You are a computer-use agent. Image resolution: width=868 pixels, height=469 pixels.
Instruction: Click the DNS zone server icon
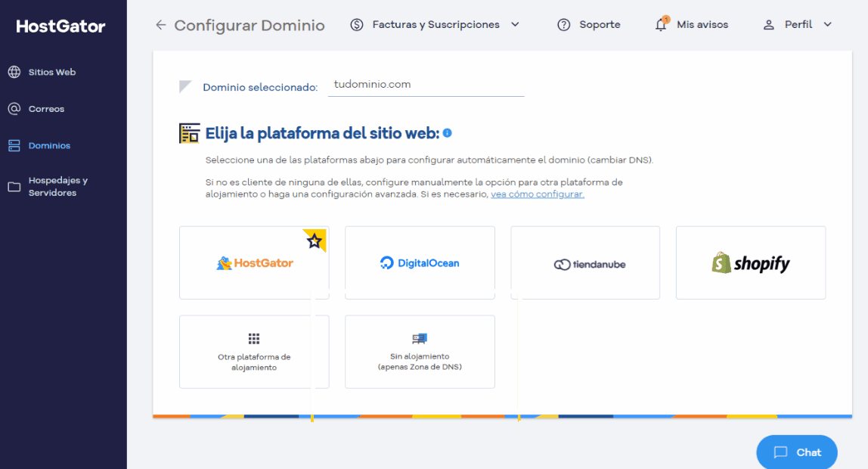click(x=420, y=338)
